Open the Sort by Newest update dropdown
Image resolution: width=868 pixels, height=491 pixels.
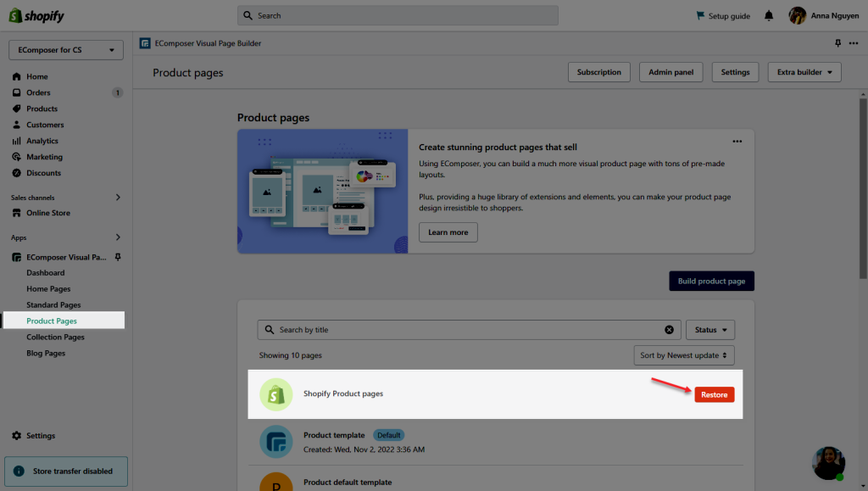click(x=684, y=355)
